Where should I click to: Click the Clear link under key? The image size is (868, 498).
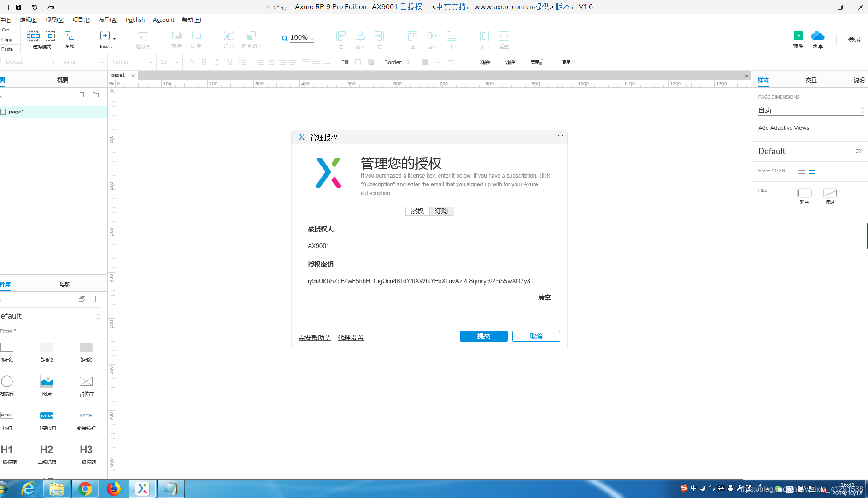tap(545, 297)
